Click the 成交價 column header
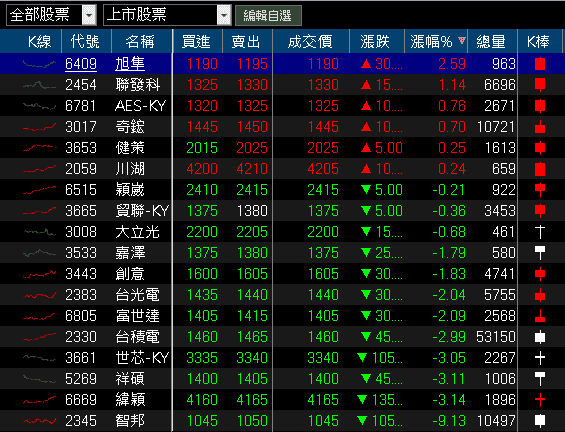 (310, 41)
